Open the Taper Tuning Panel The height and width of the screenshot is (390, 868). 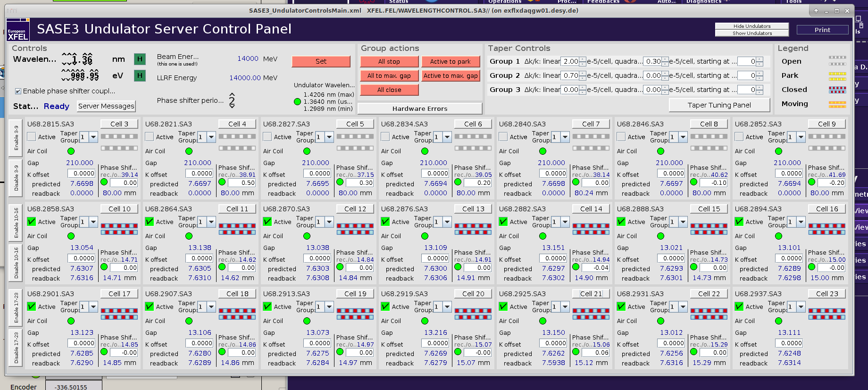click(719, 105)
